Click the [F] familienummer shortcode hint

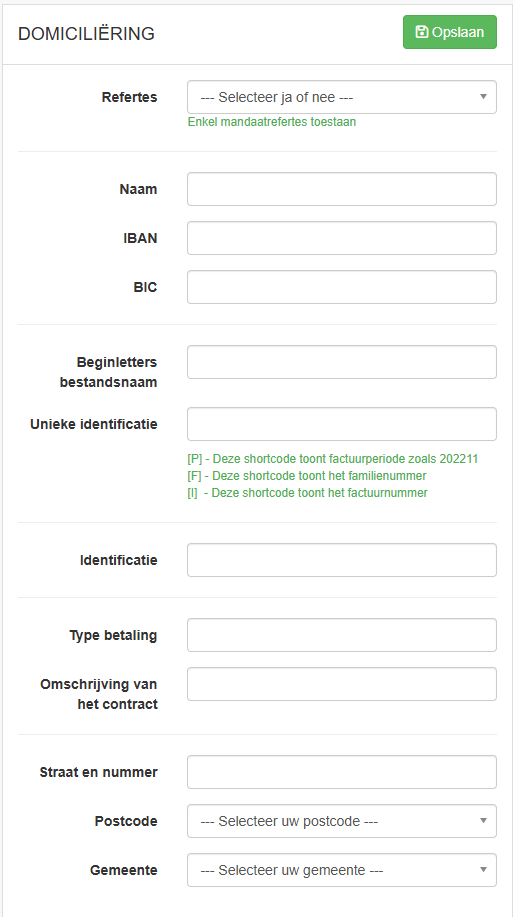tap(307, 476)
